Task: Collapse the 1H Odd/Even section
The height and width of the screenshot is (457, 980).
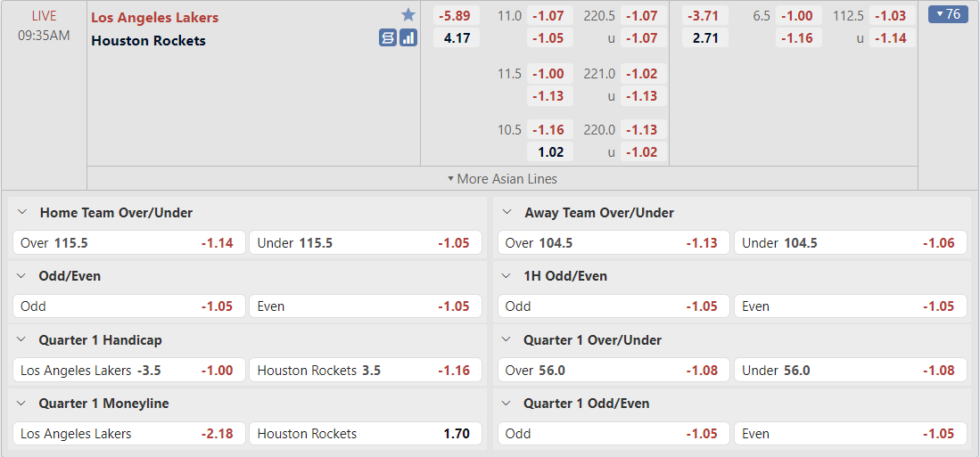Action: tap(507, 276)
